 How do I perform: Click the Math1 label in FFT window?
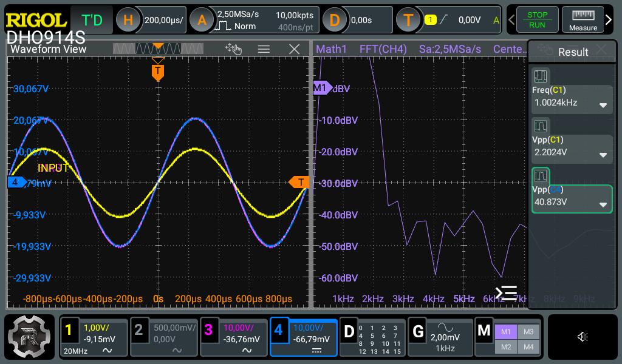tap(331, 49)
